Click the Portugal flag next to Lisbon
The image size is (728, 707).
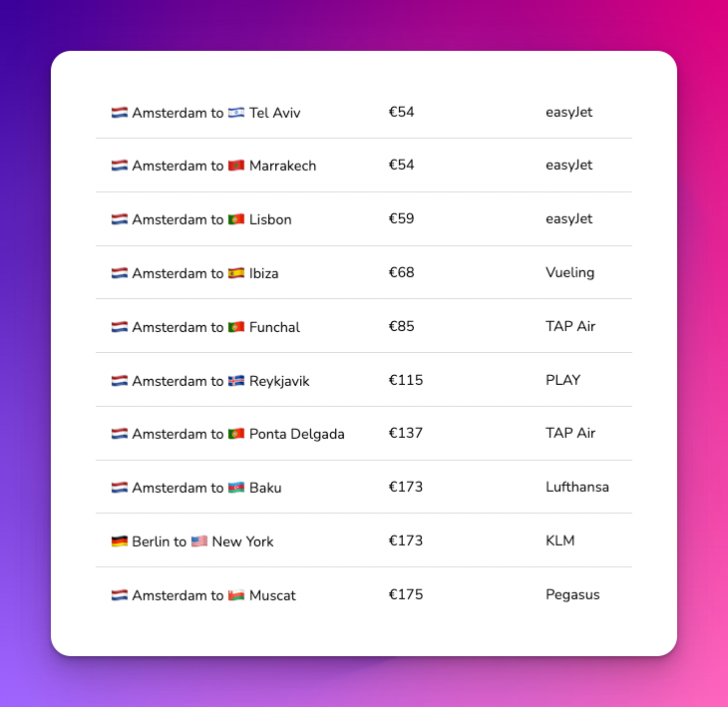point(236,219)
